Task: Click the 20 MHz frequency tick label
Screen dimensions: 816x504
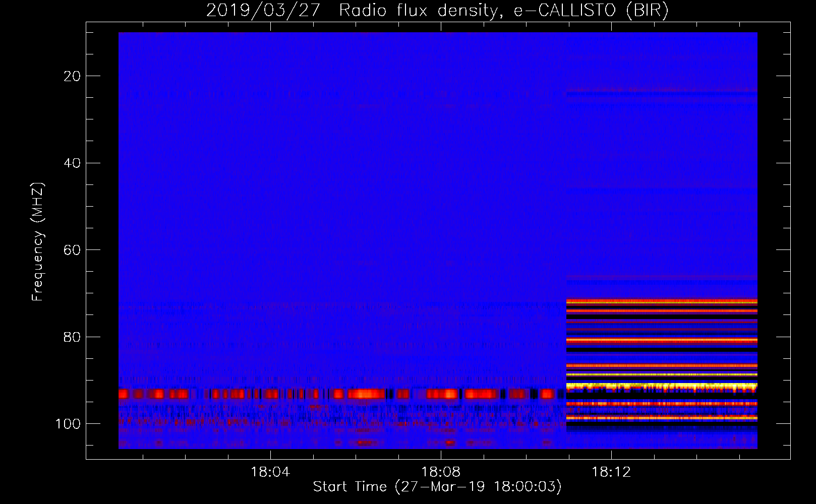Action: (72, 76)
